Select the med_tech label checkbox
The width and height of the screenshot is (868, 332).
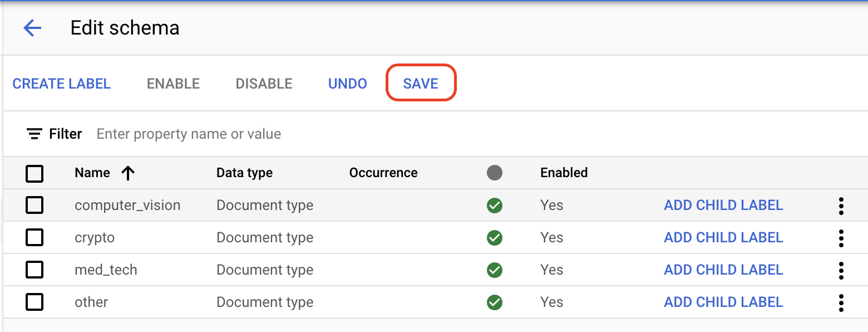(x=34, y=270)
